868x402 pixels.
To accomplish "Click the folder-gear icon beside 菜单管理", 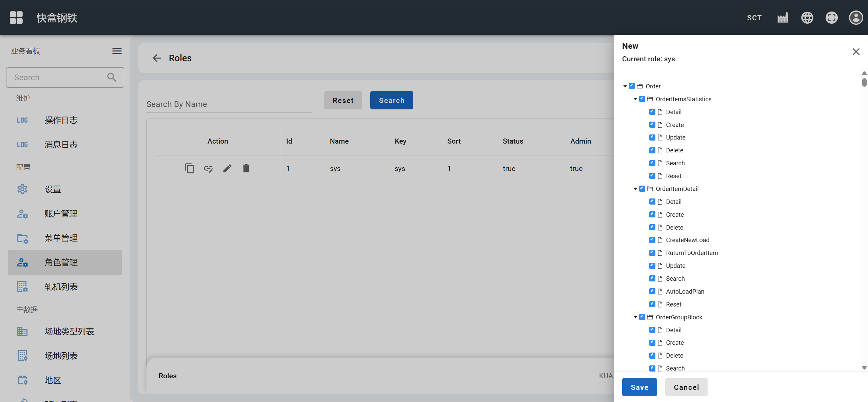I will click(22, 238).
